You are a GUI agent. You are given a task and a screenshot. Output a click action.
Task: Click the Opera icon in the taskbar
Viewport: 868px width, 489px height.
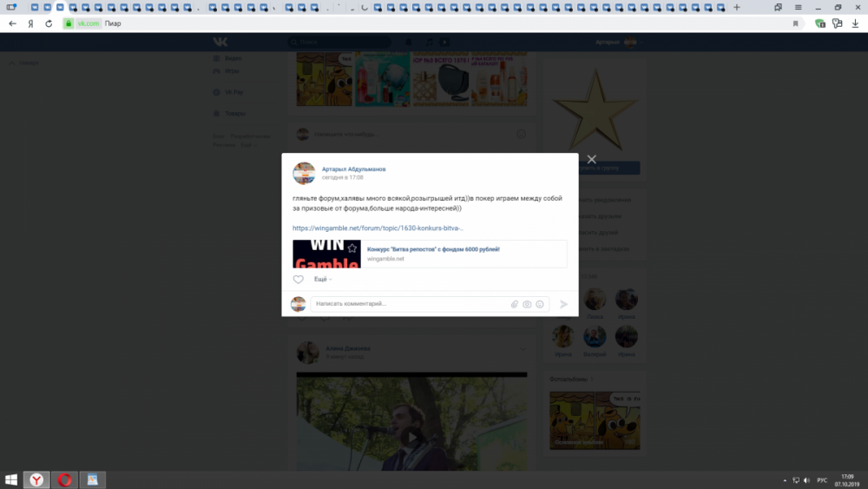[x=64, y=479]
